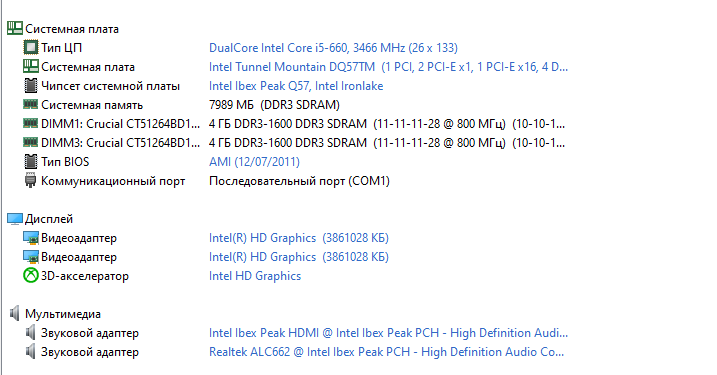Screen dimensions: 717x375
Task: Click the memory module icon beside Системная память
Action: [x=31, y=104]
